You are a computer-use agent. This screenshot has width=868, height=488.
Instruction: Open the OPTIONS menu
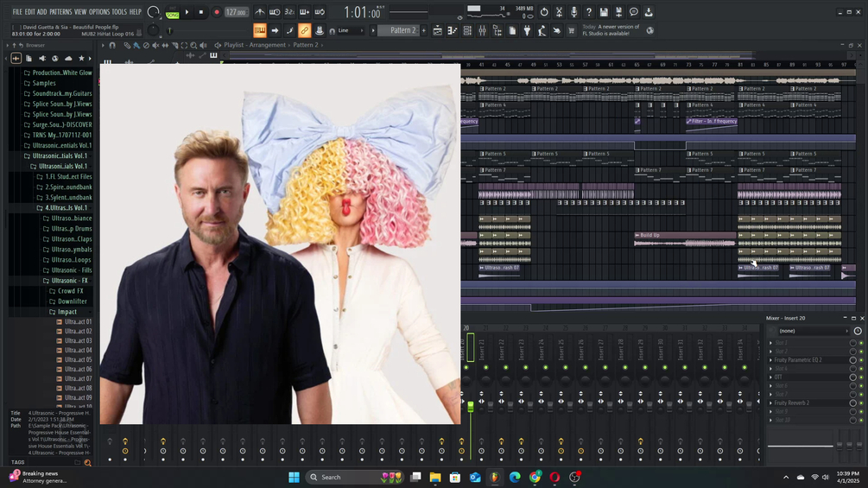(x=99, y=11)
